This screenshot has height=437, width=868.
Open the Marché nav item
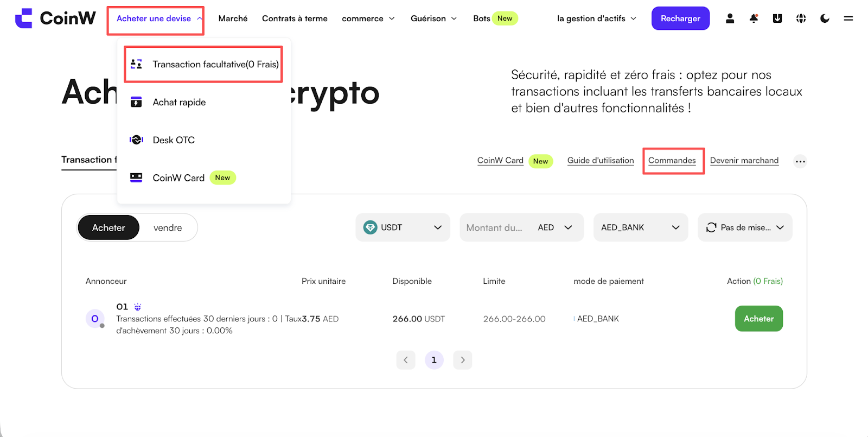(x=233, y=18)
